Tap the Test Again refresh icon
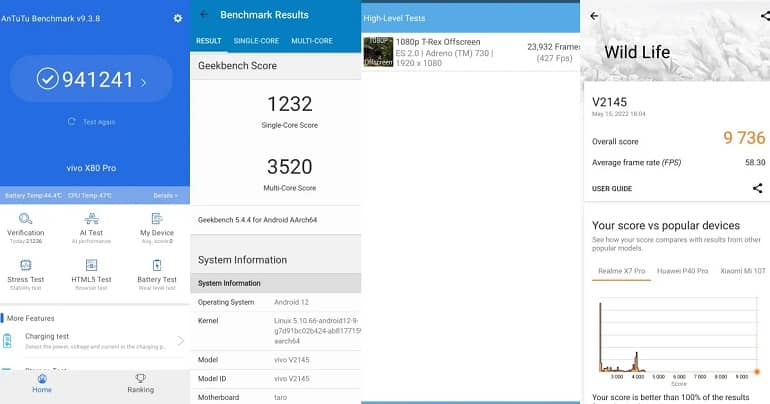Viewport: 770px width, 404px height. tap(72, 121)
